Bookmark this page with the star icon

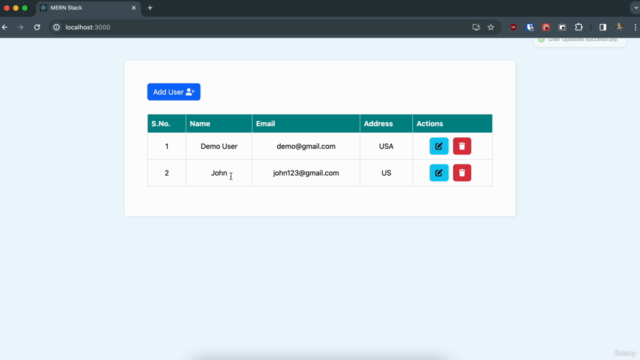tap(491, 27)
